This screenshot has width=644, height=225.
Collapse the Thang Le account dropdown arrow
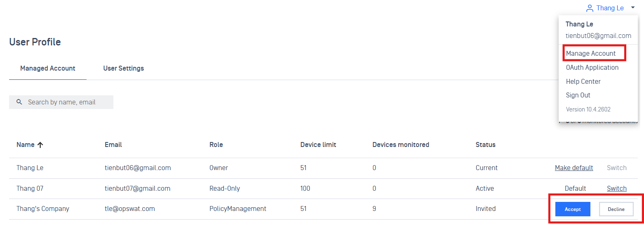(x=633, y=8)
